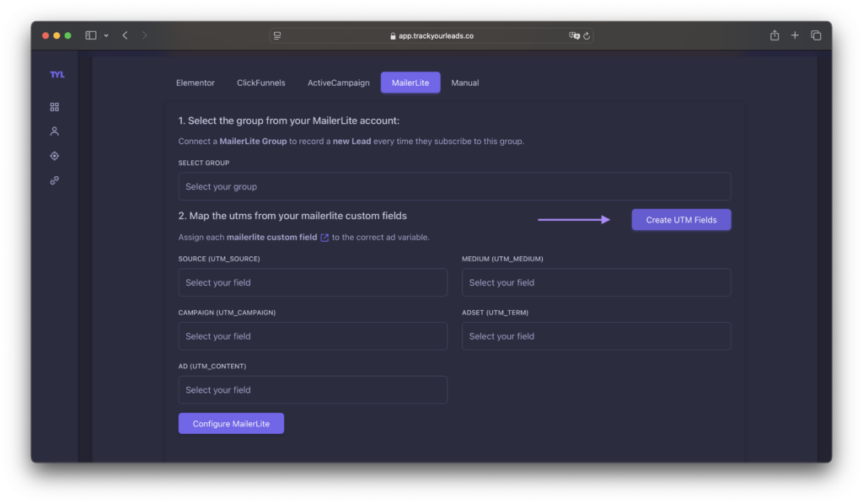The height and width of the screenshot is (504, 863).
Task: Open the Ad (UTM_CONTENT) field dropdown
Action: 313,389
